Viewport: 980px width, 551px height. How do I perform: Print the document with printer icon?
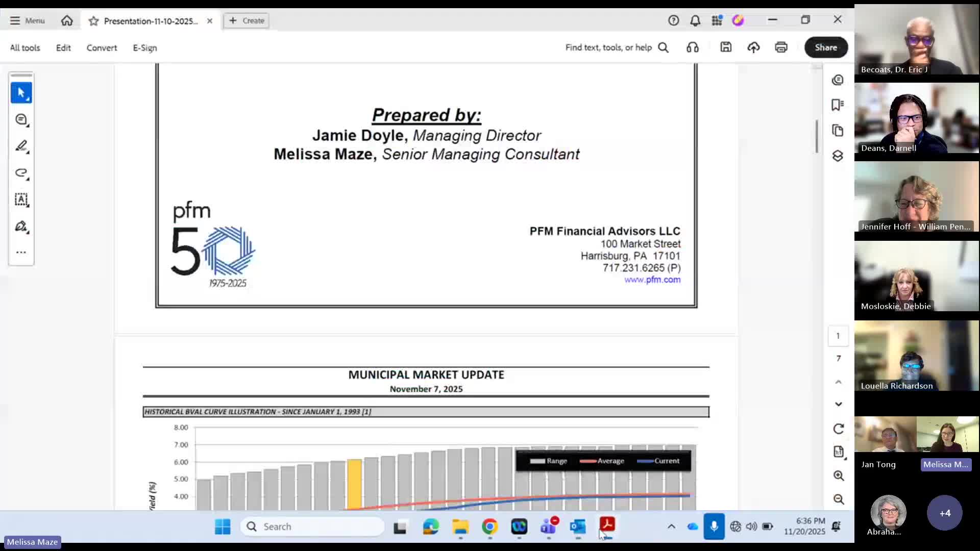(x=781, y=47)
